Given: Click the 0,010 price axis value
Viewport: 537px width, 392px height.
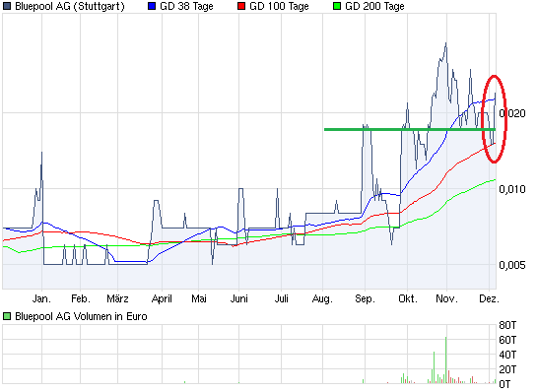Looking at the screenshot, I should (x=512, y=189).
